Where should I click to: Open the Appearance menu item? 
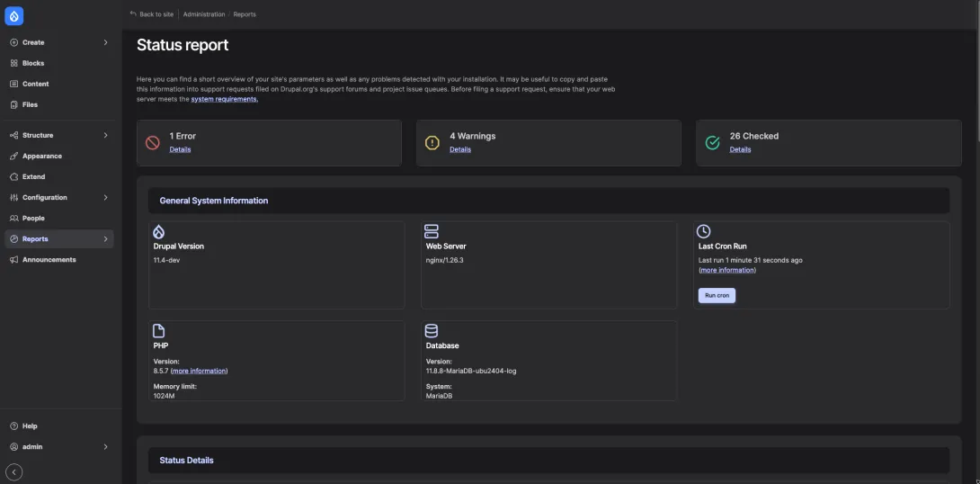(59, 156)
